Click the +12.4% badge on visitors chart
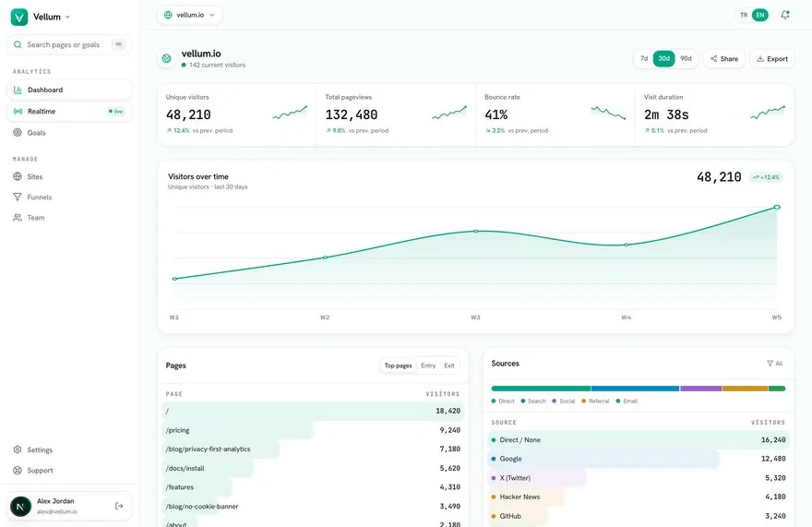The width and height of the screenshot is (812, 527). click(x=766, y=177)
